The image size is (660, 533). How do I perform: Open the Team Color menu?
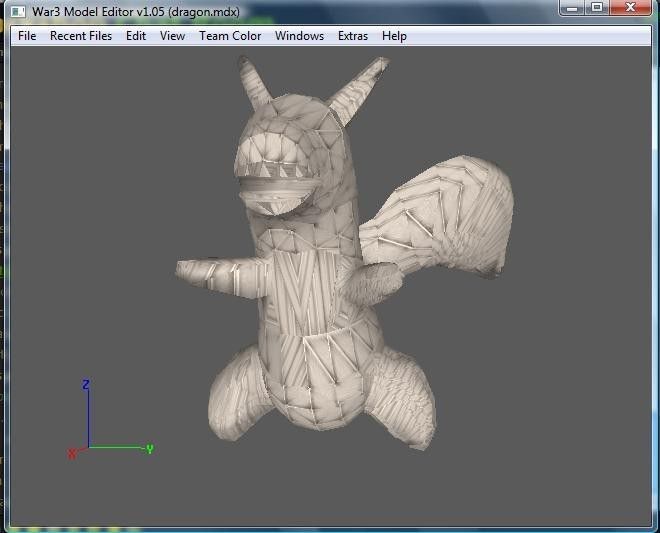coord(230,36)
